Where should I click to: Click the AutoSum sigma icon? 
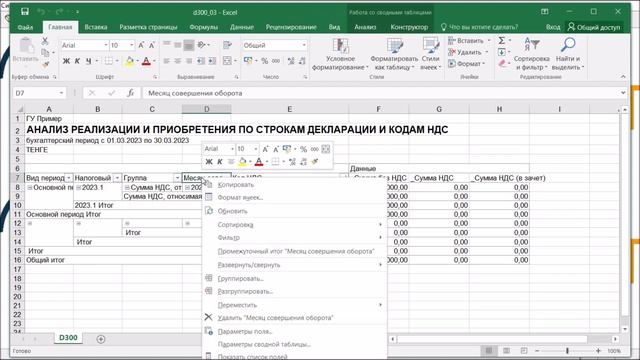click(502, 40)
